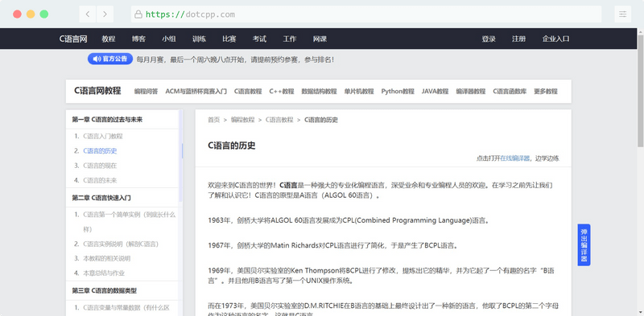644x316 pixels.
Task: Open the 单片机教程 tab
Action: pyautogui.click(x=359, y=92)
